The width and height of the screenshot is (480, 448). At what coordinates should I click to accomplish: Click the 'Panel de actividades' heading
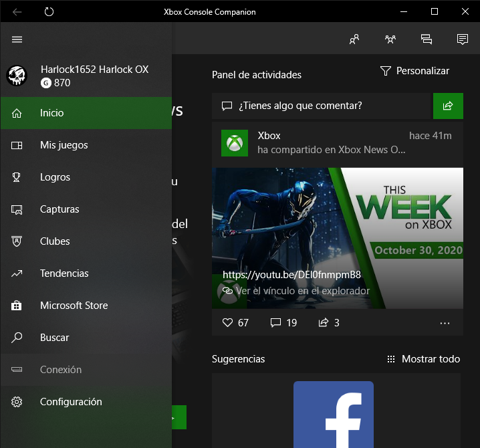click(257, 75)
